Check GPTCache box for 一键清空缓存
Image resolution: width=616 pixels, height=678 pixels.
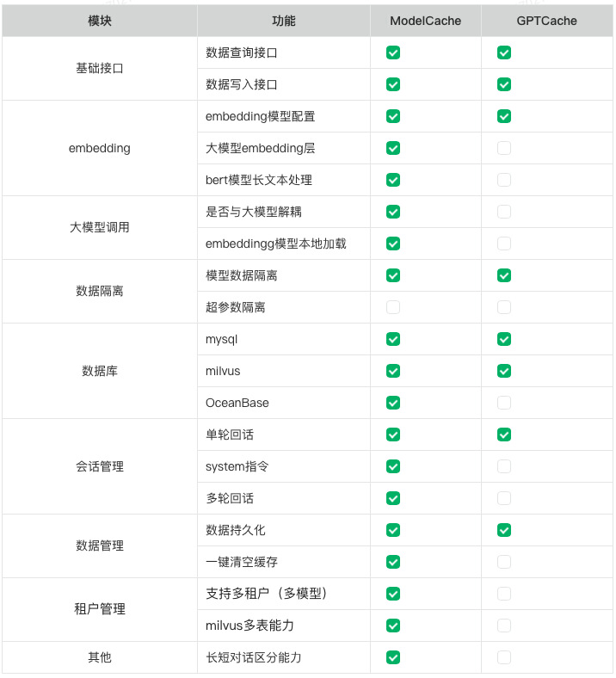click(x=504, y=562)
